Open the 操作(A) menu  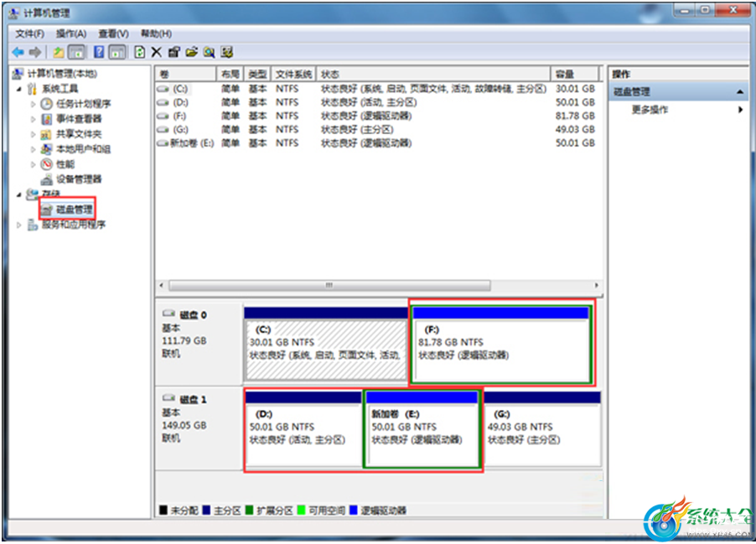click(x=71, y=34)
